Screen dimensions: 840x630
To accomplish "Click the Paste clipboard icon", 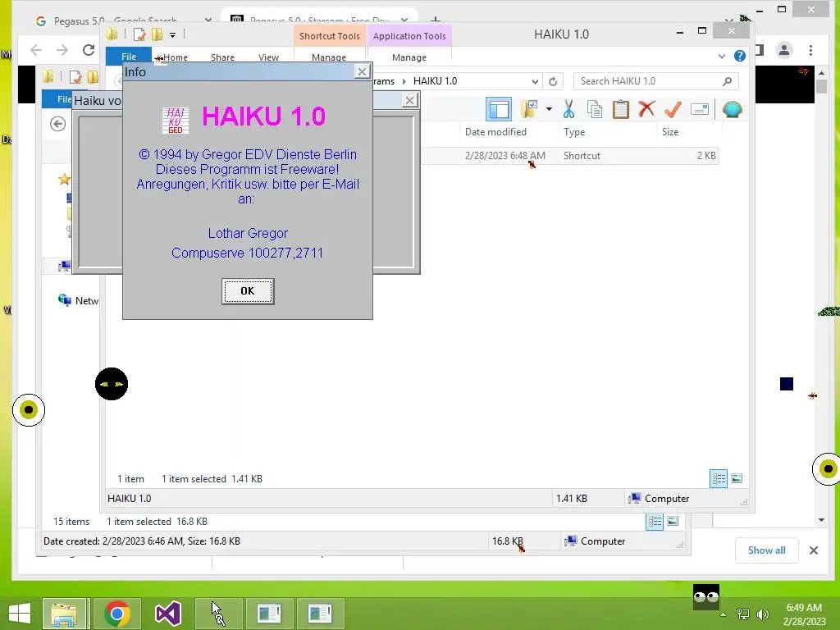I will pyautogui.click(x=621, y=109).
